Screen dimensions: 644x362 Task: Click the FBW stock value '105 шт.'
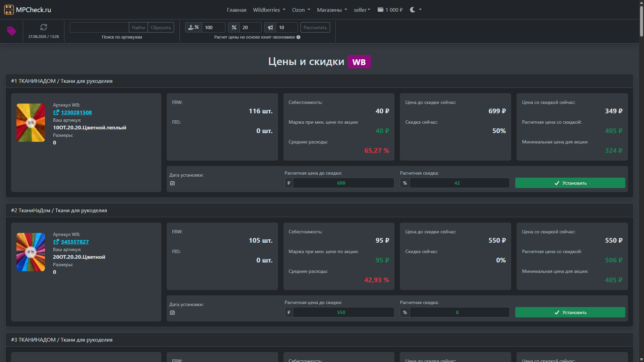(x=261, y=240)
